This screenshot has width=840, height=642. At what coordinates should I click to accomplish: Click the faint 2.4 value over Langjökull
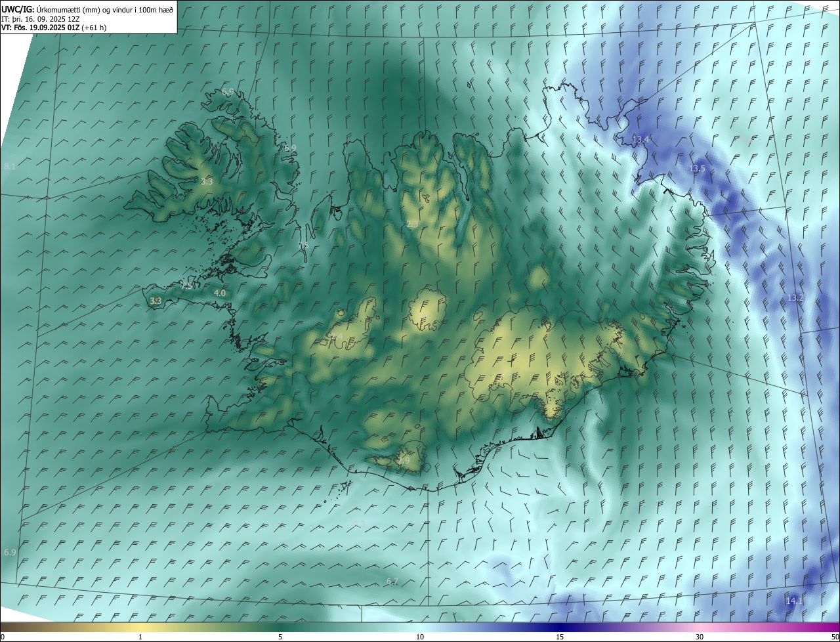(337, 337)
